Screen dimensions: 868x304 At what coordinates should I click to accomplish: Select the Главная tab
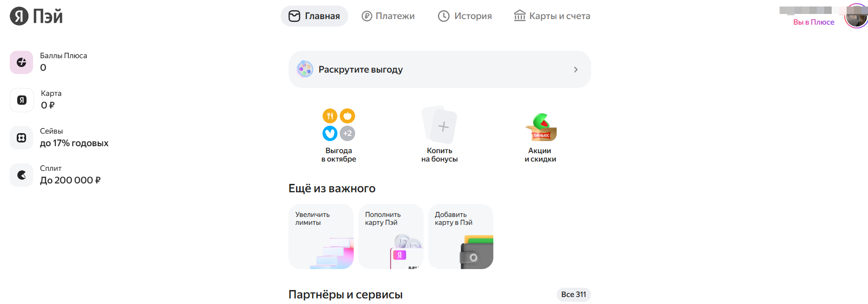pos(314,16)
